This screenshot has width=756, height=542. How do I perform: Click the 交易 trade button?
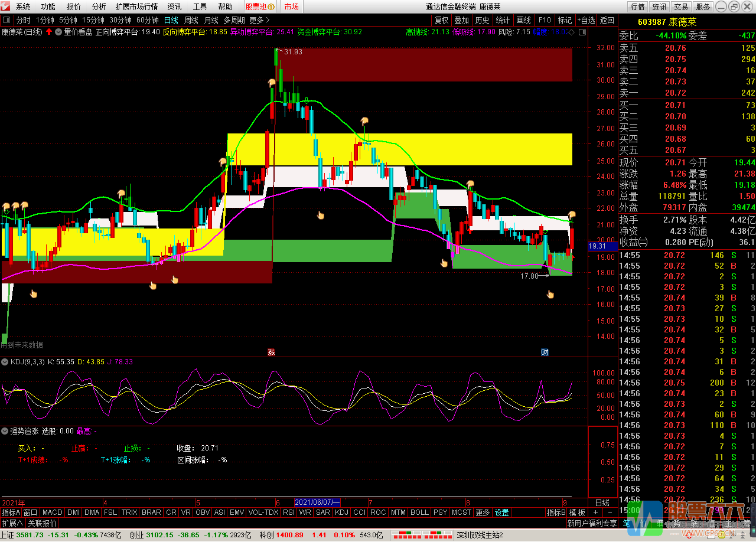pos(681,7)
